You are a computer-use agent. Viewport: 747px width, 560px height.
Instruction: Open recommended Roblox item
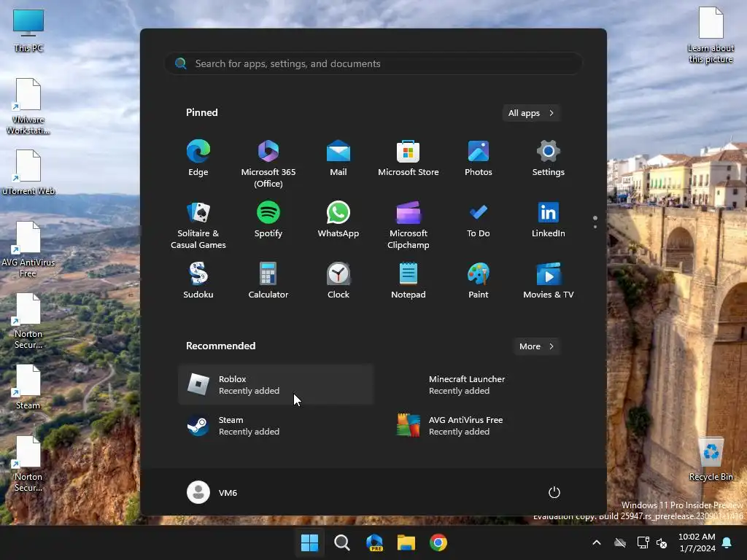(x=276, y=385)
